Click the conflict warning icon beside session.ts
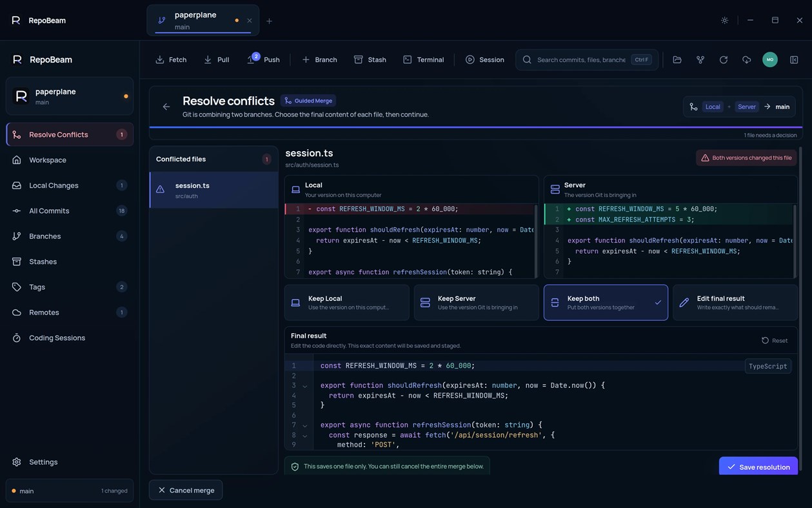 point(160,190)
